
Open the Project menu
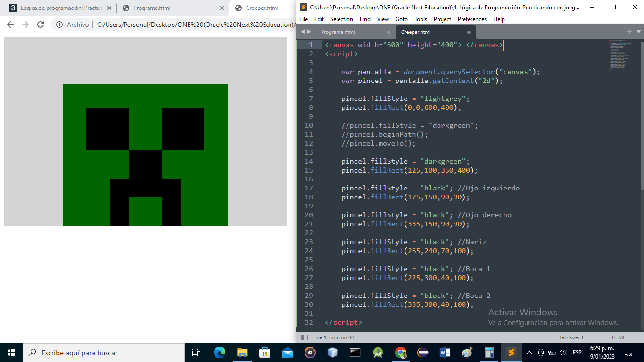click(x=442, y=19)
